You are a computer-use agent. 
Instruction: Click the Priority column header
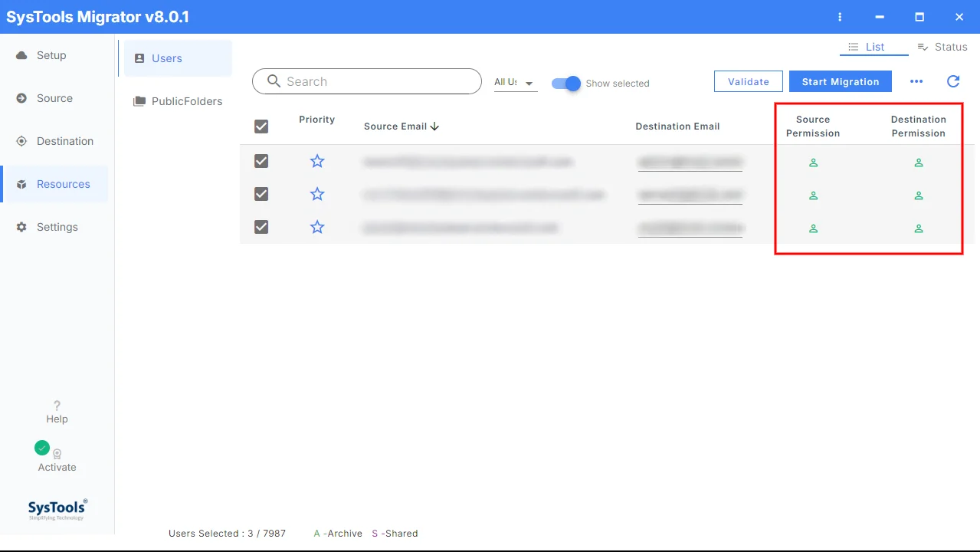pyautogui.click(x=317, y=120)
